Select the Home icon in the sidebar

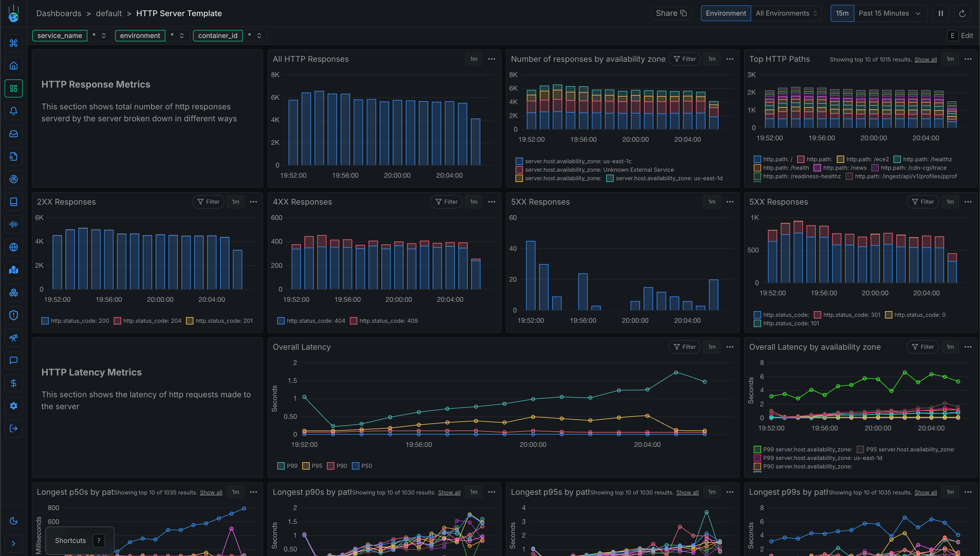[14, 66]
